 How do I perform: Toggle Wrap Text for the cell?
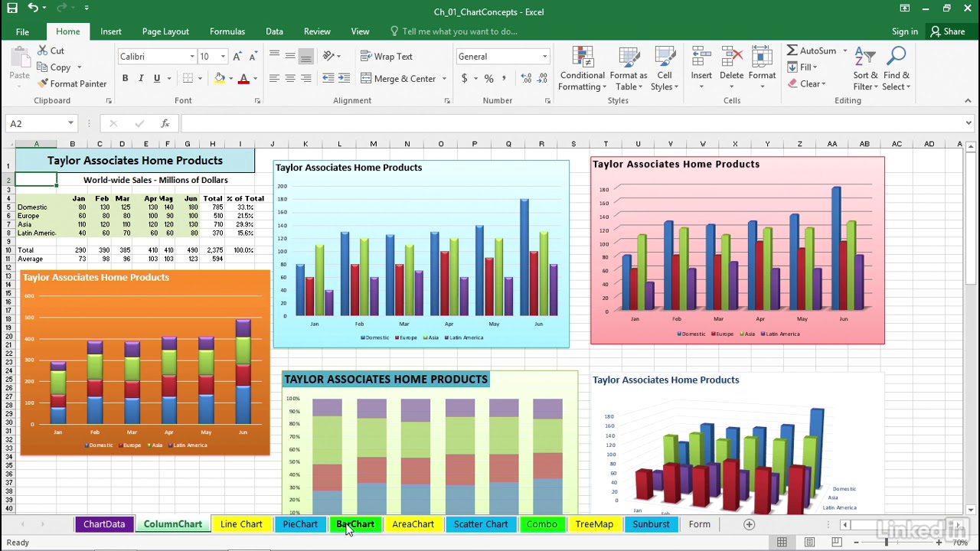tap(386, 57)
